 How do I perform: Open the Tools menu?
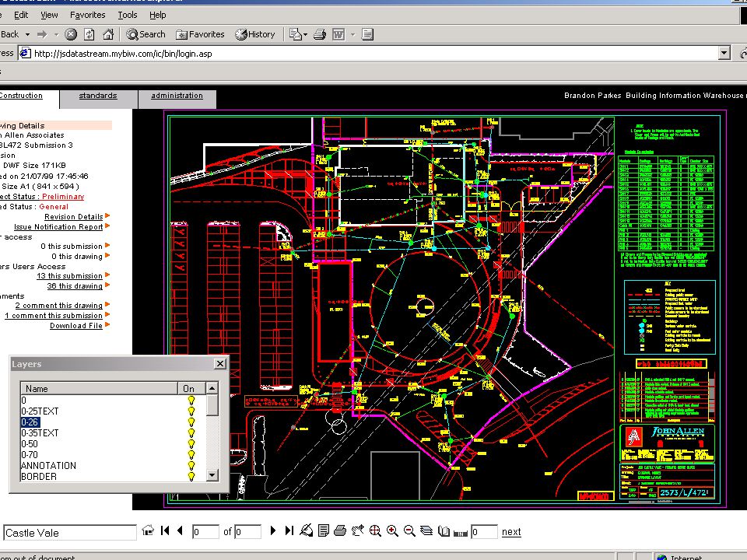(x=127, y=15)
